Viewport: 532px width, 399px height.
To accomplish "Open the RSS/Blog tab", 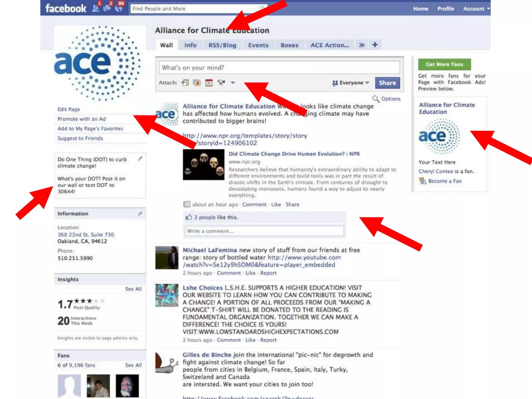I will tap(222, 45).
